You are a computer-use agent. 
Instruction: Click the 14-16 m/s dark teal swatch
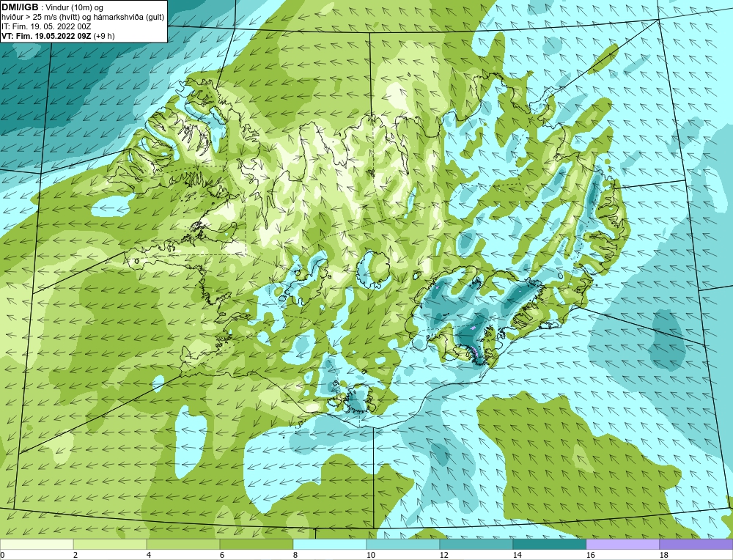tap(549, 544)
